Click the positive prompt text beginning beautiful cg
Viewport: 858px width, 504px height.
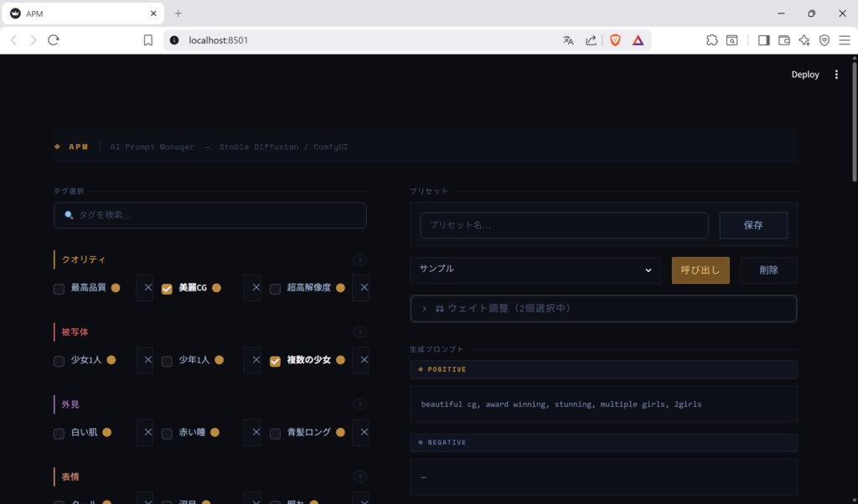pyautogui.click(x=561, y=404)
